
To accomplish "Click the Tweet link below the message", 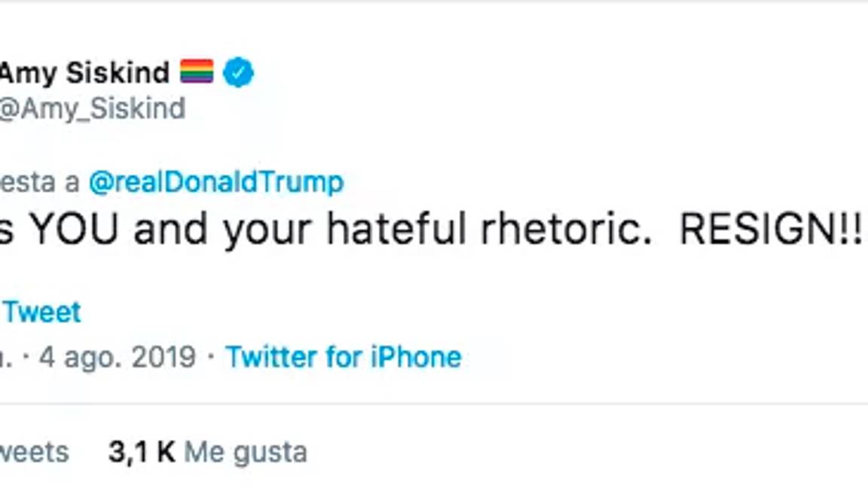I will [x=41, y=311].
